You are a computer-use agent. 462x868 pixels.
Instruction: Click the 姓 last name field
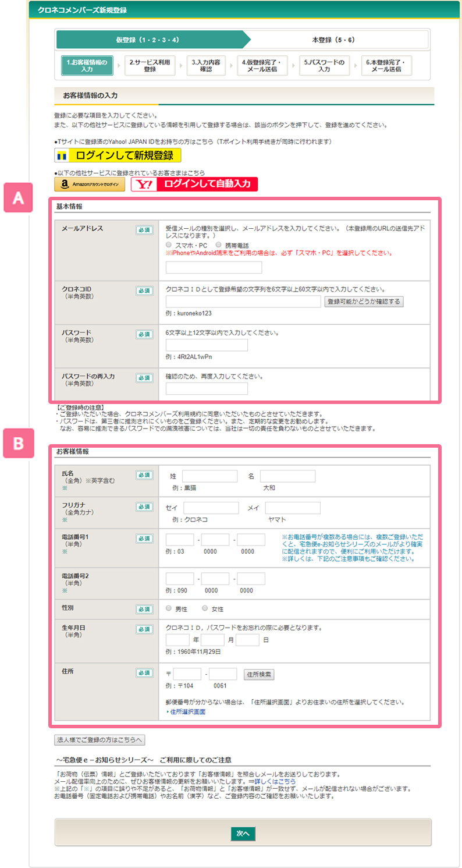(209, 476)
